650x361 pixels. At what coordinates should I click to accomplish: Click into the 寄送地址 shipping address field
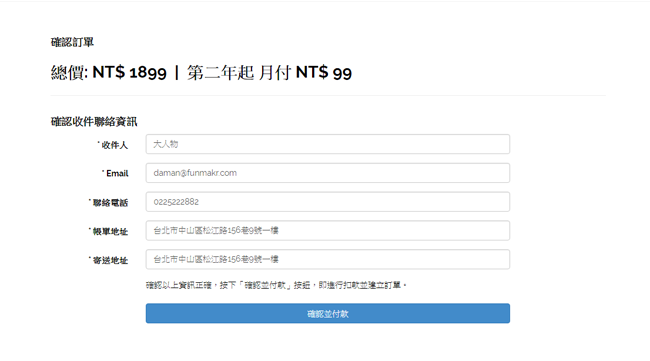click(x=327, y=259)
